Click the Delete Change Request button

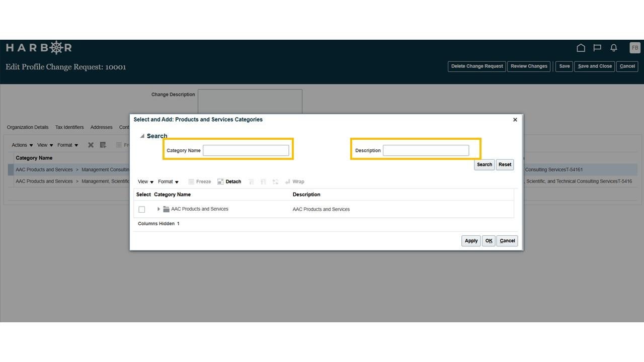477,66
